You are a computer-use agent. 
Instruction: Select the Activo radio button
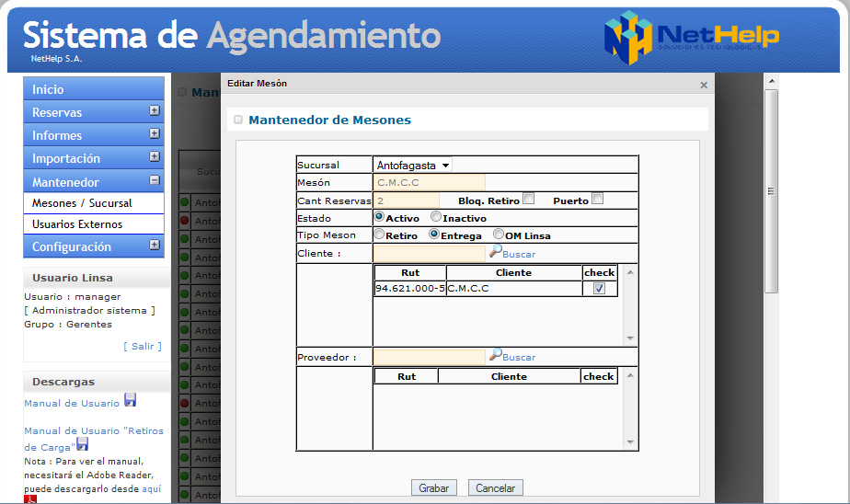click(x=379, y=216)
